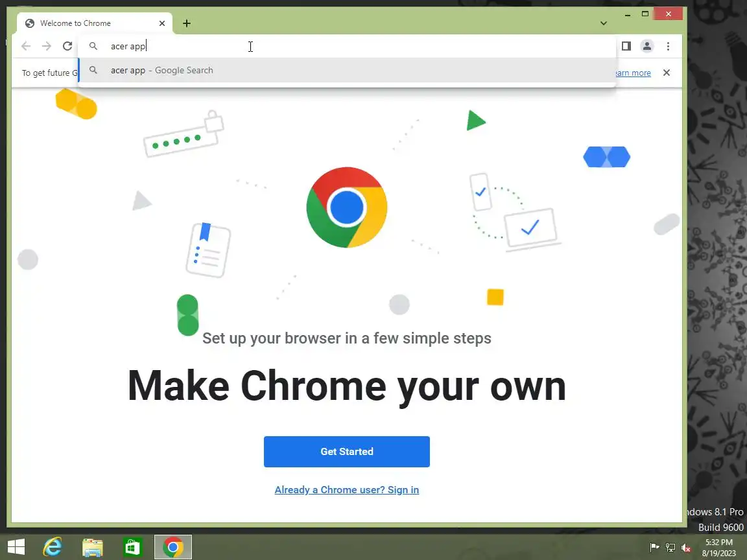
Task: Click 'Already a Chrome user? Sign in'
Action: point(347,490)
